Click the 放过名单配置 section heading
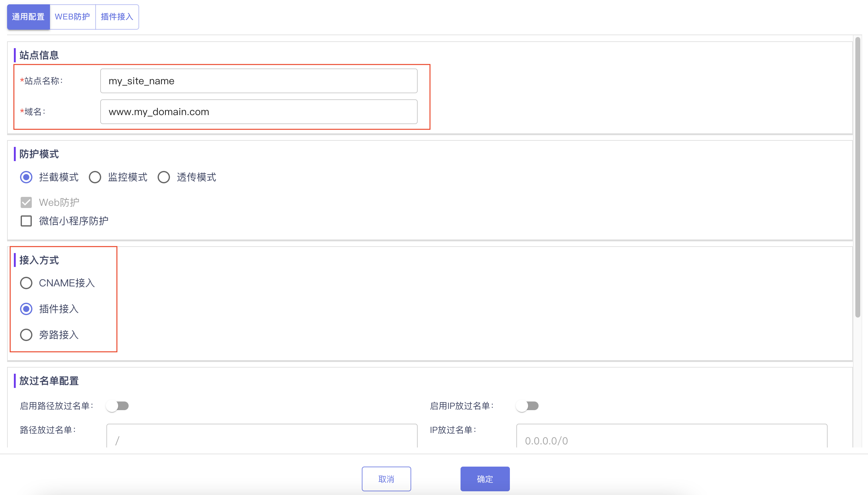This screenshot has width=868, height=495. [49, 381]
